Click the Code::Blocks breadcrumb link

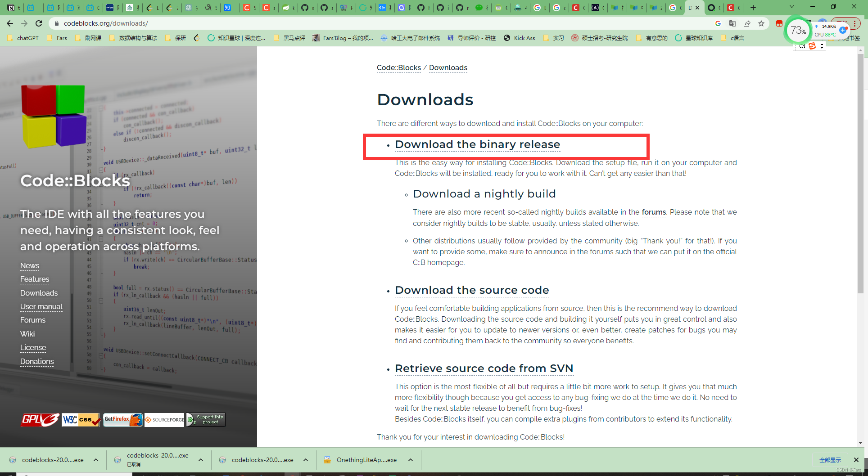(399, 67)
